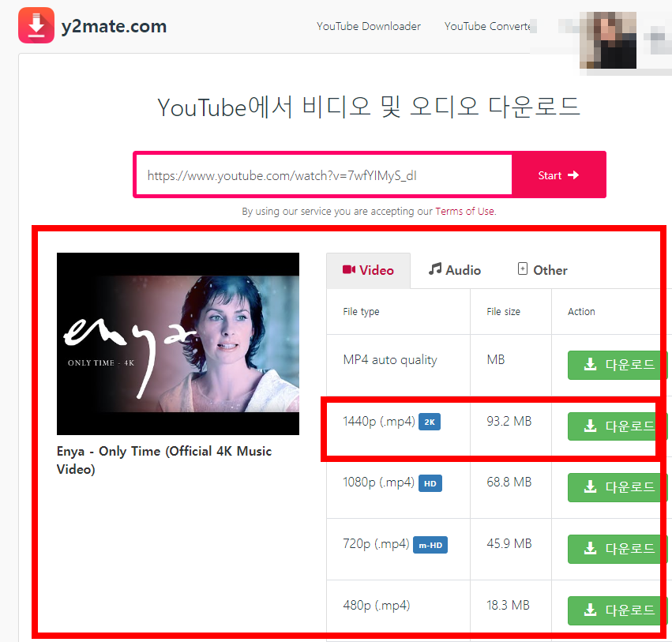This screenshot has height=642, width=672.
Task: Click the video title 'Enya - Only Time'
Action: click(x=164, y=460)
